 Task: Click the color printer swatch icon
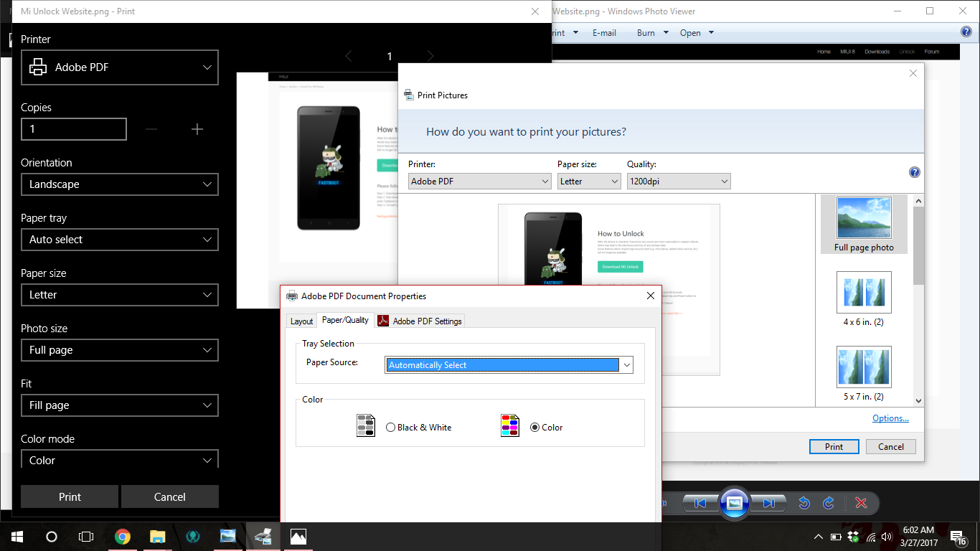(510, 425)
